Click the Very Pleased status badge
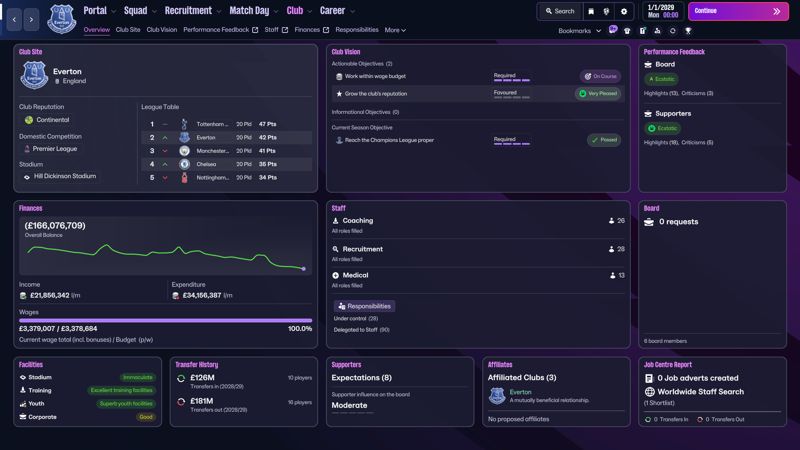 click(x=598, y=93)
